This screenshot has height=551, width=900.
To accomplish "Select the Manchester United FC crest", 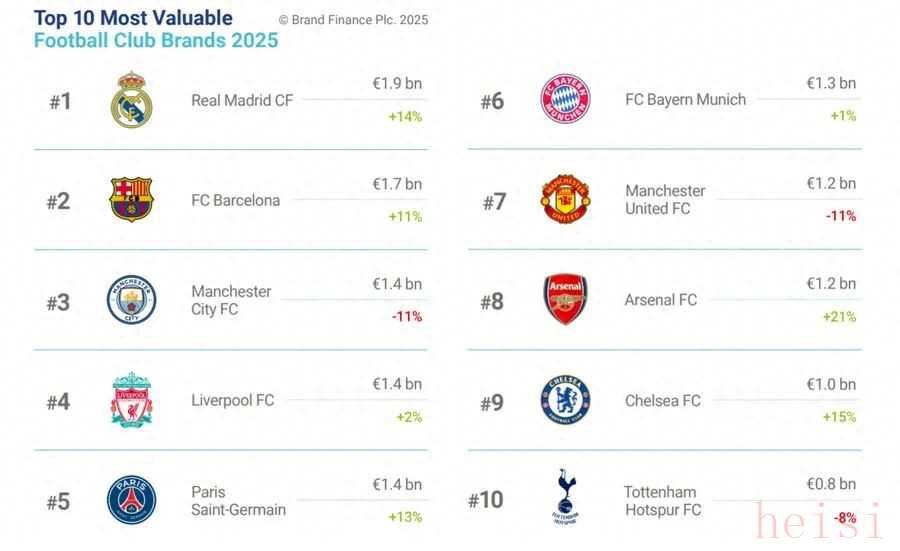I will click(565, 199).
